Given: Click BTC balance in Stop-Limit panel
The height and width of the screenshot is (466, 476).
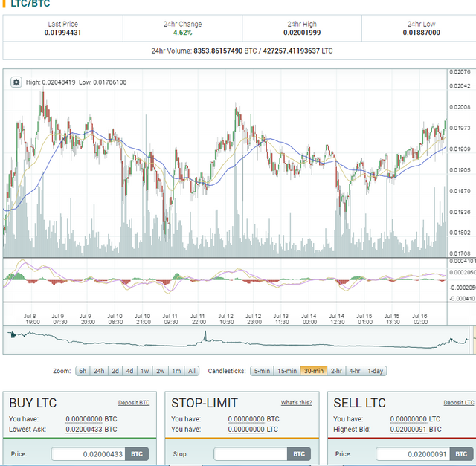Looking at the screenshot, I should 246,419.
